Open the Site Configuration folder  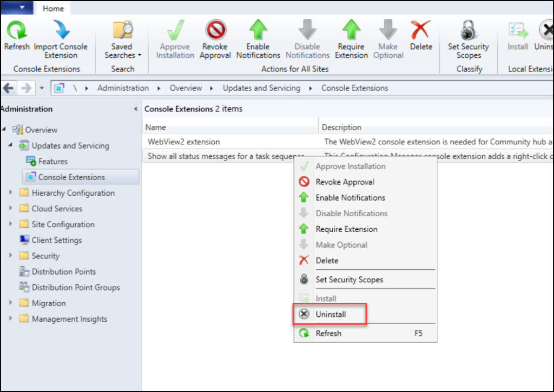pos(57,224)
